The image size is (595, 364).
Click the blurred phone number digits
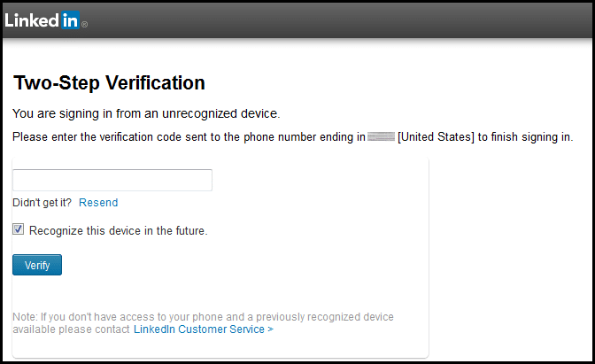382,136
